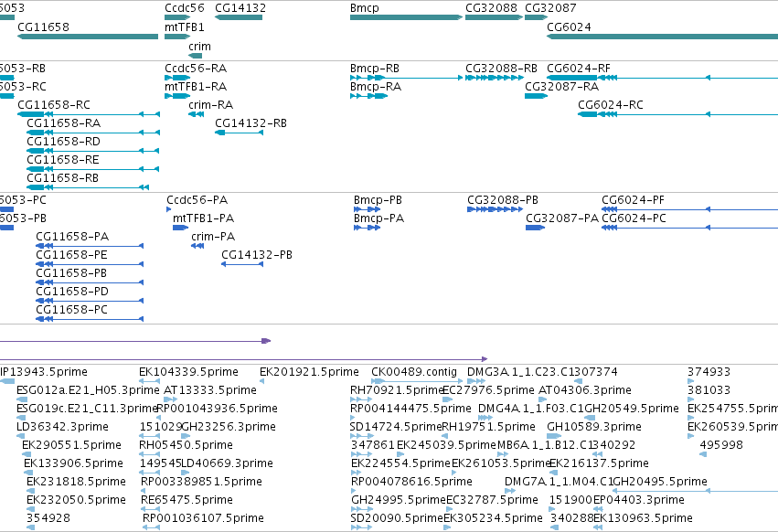Click transcript CG6024-RC
This screenshot has width=778, height=532.
(677, 114)
